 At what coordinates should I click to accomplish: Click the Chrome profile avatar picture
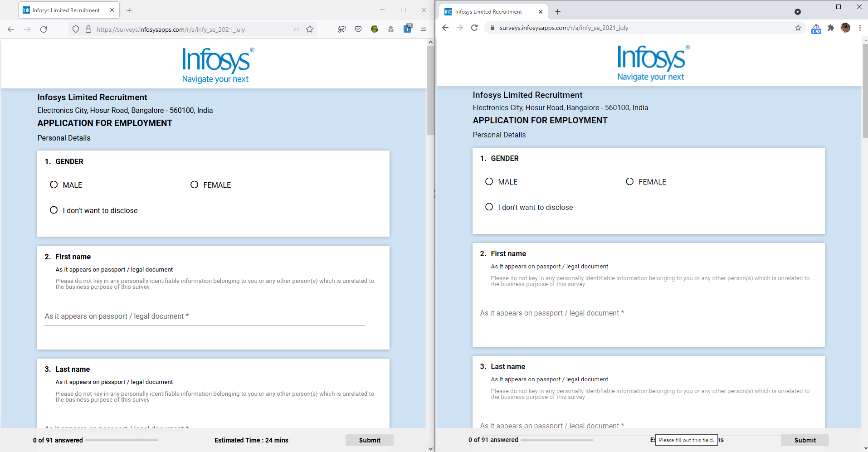(846, 28)
